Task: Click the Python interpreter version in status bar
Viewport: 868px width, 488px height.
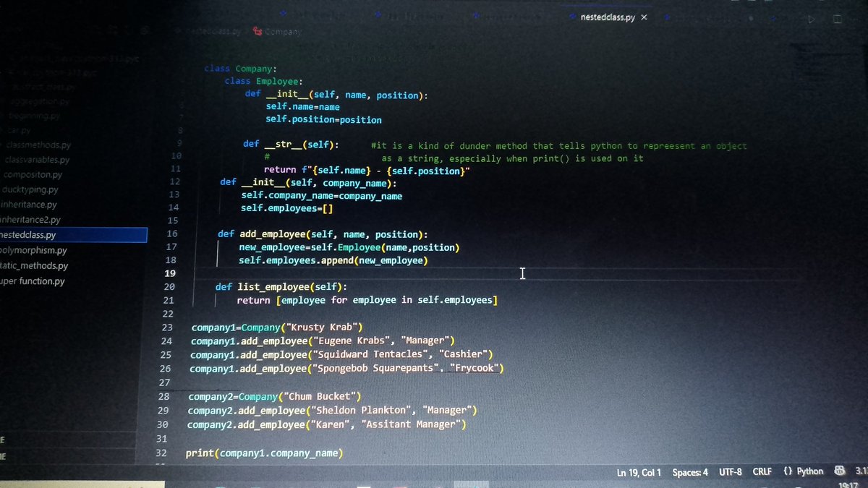Action: [862, 471]
